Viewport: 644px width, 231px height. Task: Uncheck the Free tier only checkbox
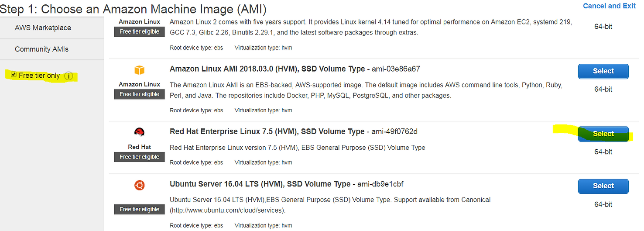(14, 75)
